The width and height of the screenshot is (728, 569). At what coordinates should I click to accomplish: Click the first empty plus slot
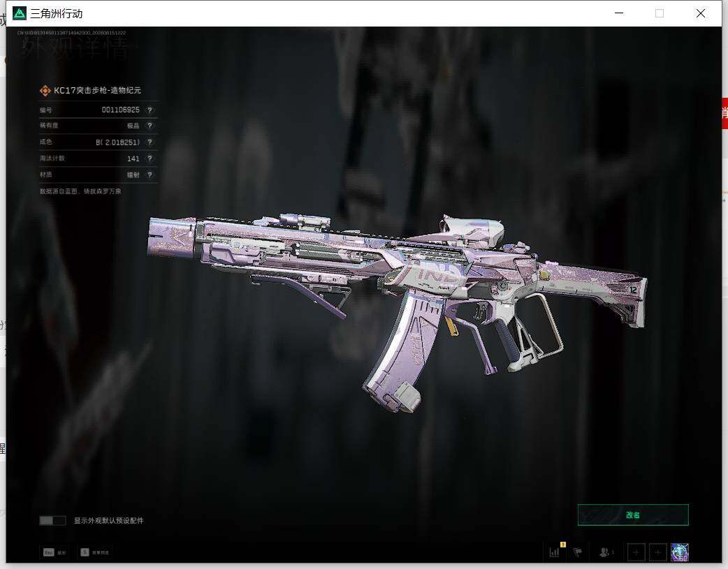[x=636, y=552]
